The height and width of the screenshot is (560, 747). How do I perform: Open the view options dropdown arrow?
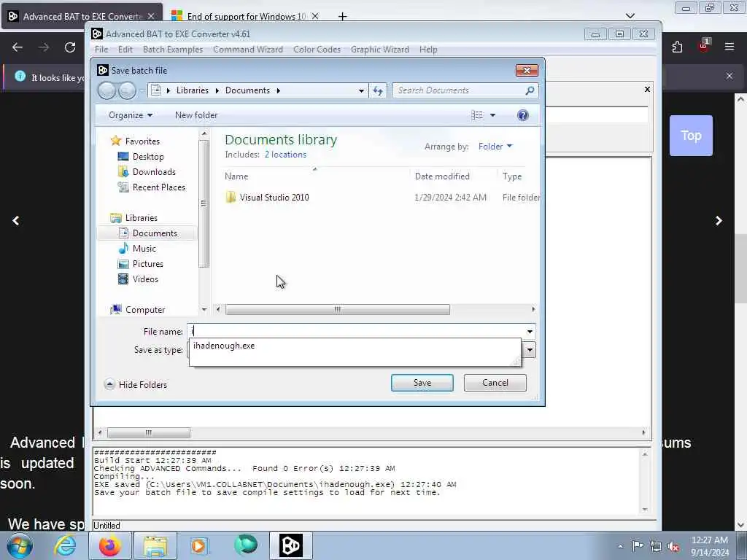pyautogui.click(x=492, y=115)
